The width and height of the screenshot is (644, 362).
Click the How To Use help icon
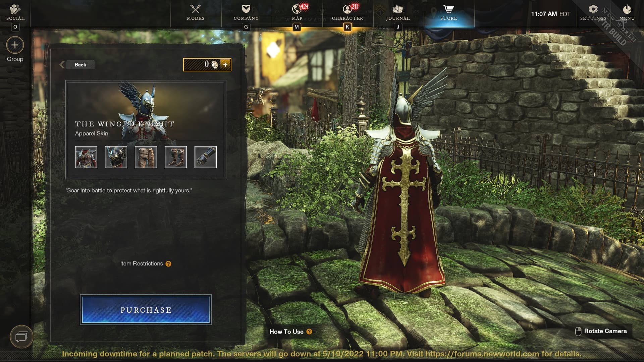click(309, 331)
